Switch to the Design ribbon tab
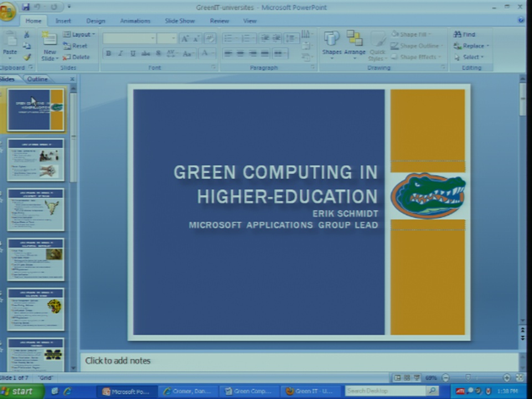The height and width of the screenshot is (399, 532). (96, 21)
